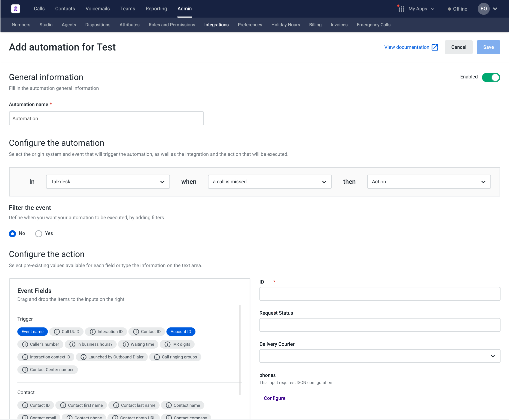Open the Billing section

click(x=315, y=25)
